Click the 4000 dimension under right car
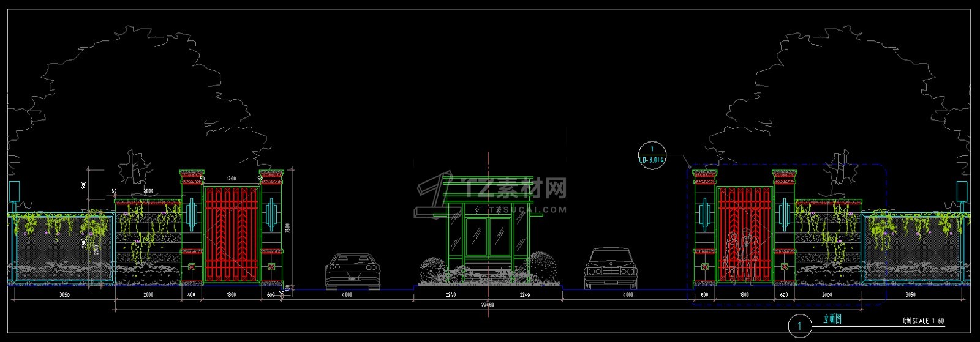 (x=627, y=295)
